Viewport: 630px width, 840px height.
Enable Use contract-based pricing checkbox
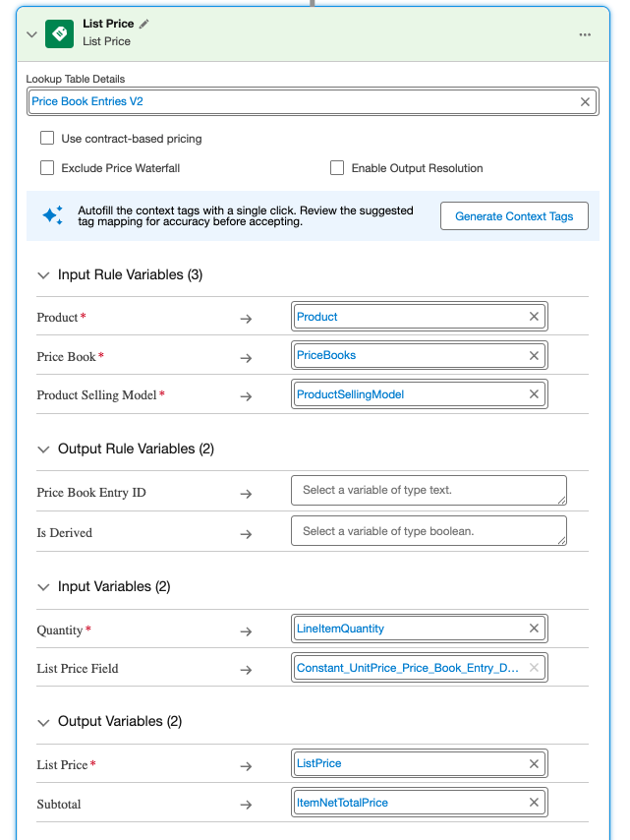[x=47, y=139]
